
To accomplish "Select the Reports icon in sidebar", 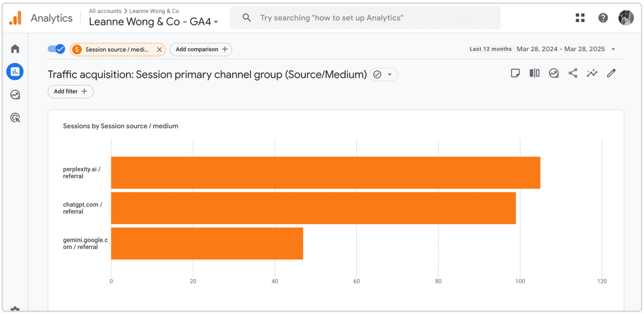I will tap(15, 72).
